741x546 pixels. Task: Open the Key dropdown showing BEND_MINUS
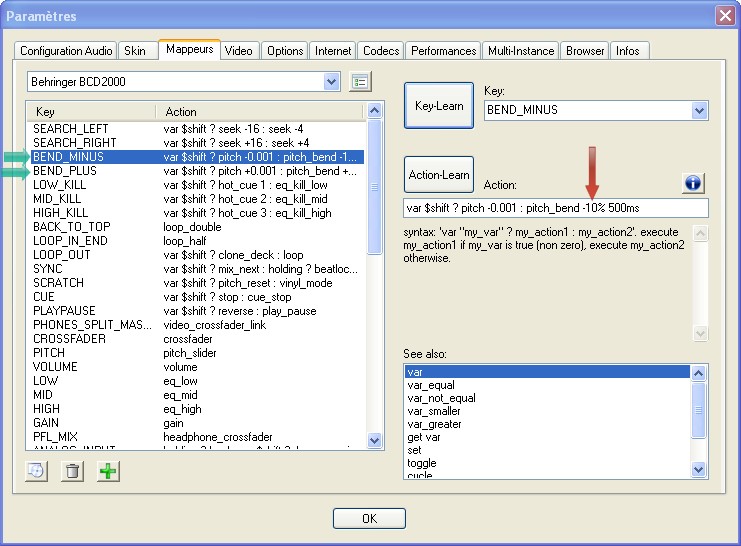(x=699, y=110)
